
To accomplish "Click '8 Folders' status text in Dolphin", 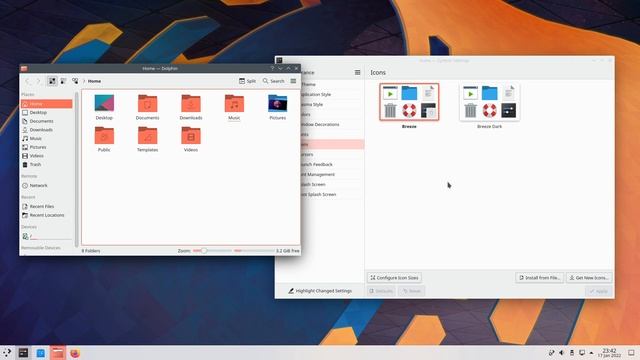I will [x=91, y=251].
